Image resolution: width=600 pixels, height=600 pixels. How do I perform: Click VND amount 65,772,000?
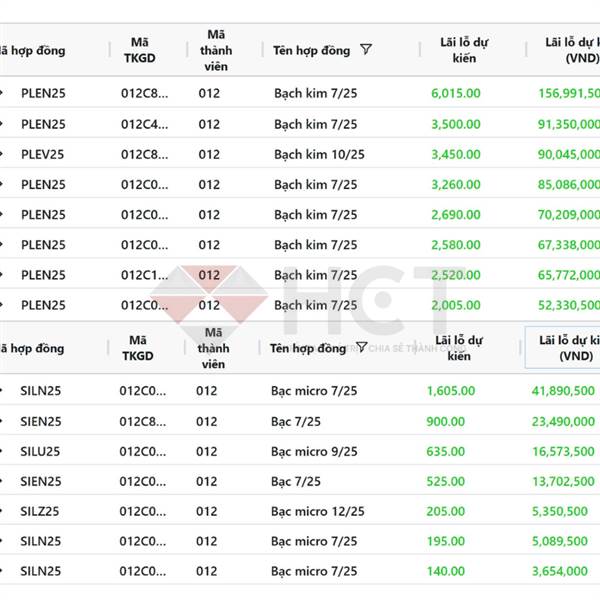[x=569, y=275]
